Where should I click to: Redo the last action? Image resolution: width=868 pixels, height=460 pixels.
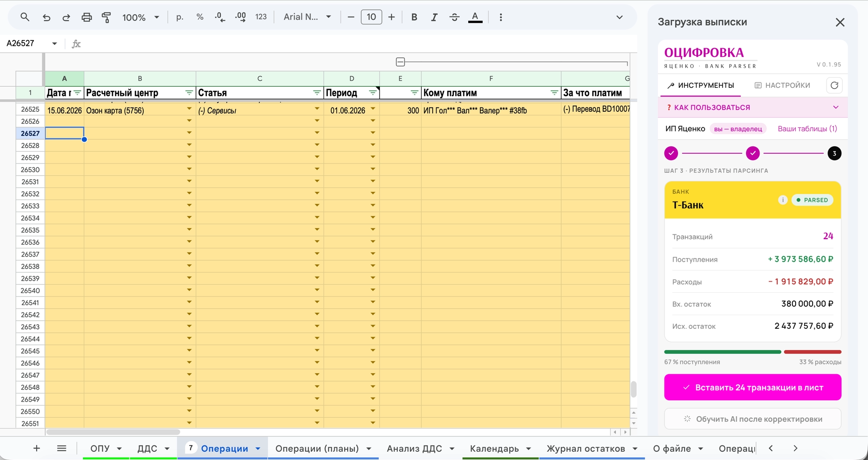(x=66, y=17)
